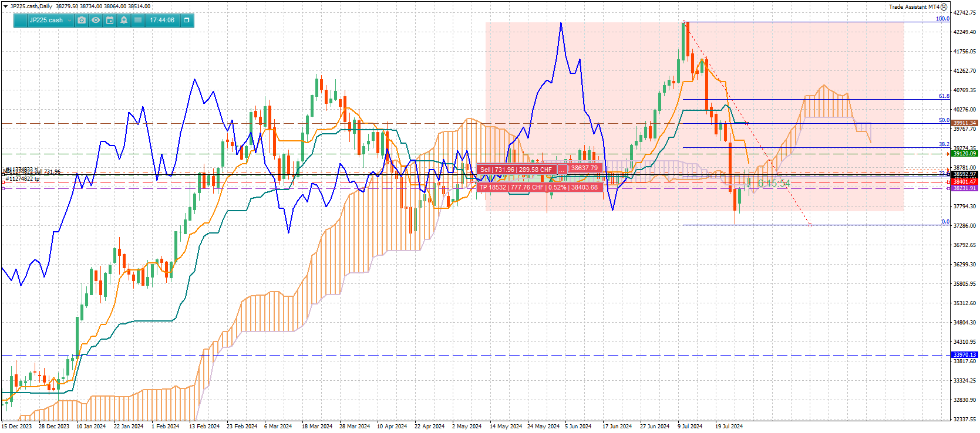Click the 17:44:06 clock display
Screen dimensions: 980x433
coord(162,20)
